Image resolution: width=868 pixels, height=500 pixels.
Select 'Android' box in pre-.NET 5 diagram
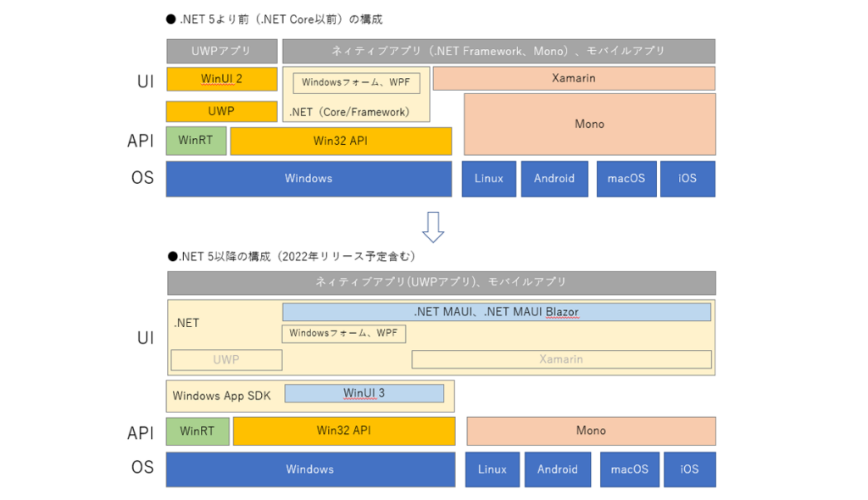[x=554, y=179]
